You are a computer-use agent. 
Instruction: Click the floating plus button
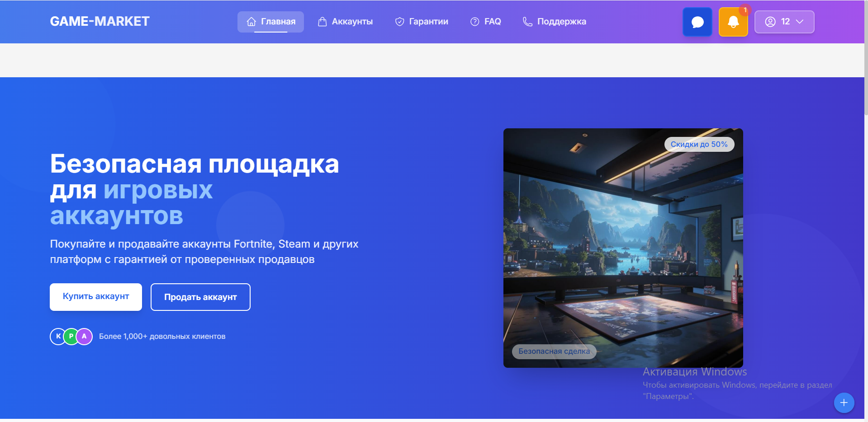coord(844,403)
